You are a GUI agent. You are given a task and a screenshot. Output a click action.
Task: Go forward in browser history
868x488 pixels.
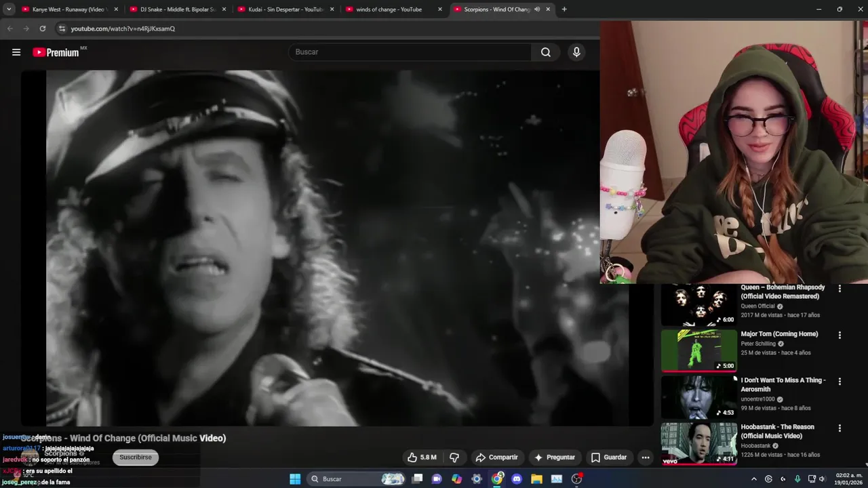tap(26, 28)
